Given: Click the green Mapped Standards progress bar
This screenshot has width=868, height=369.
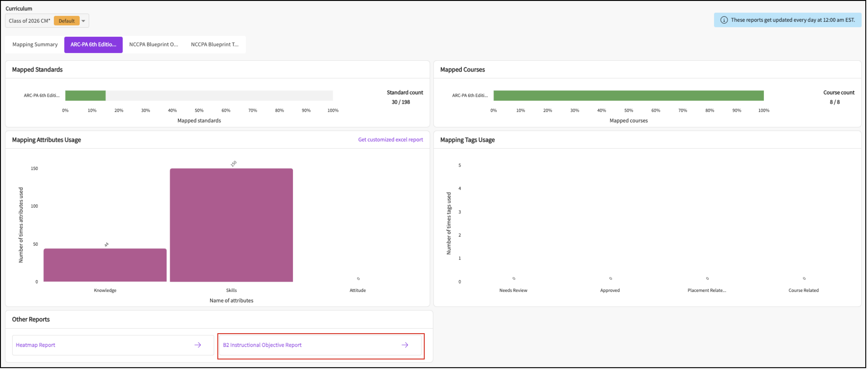Looking at the screenshot, I should coord(85,95).
